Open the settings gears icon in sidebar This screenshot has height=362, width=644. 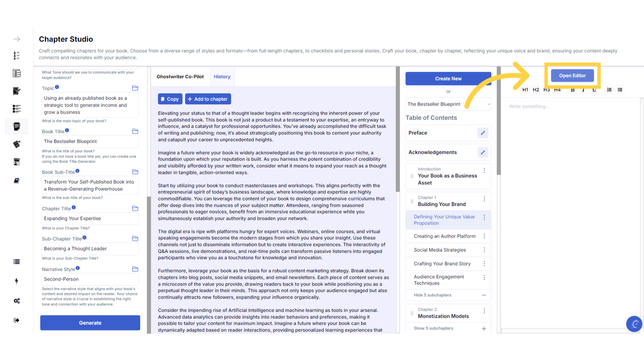pos(16,301)
